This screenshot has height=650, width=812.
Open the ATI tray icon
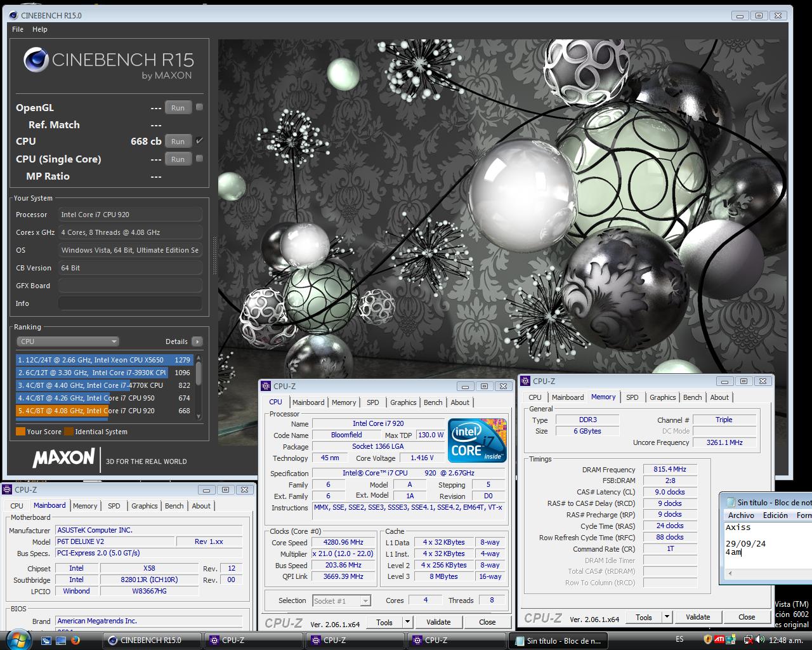[719, 639]
